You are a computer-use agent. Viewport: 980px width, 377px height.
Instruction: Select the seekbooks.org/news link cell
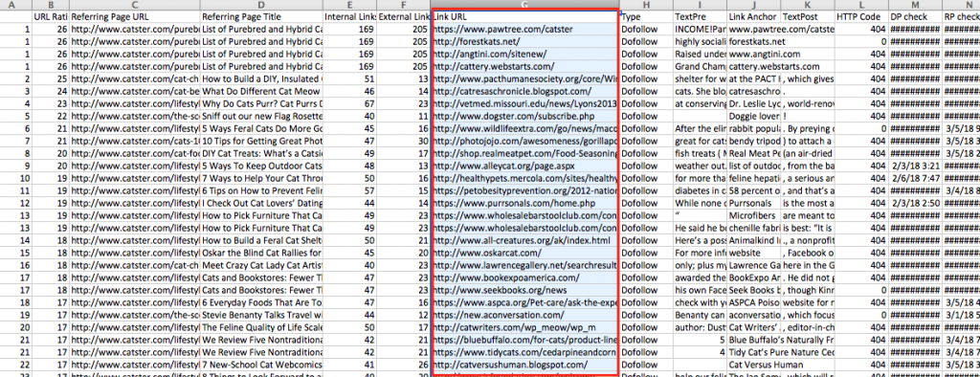click(524, 290)
